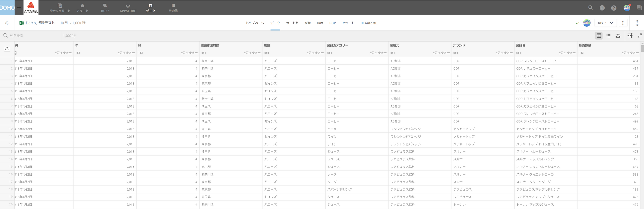Click the Excel dataset icon
This screenshot has width=644, height=209.
coord(22,23)
